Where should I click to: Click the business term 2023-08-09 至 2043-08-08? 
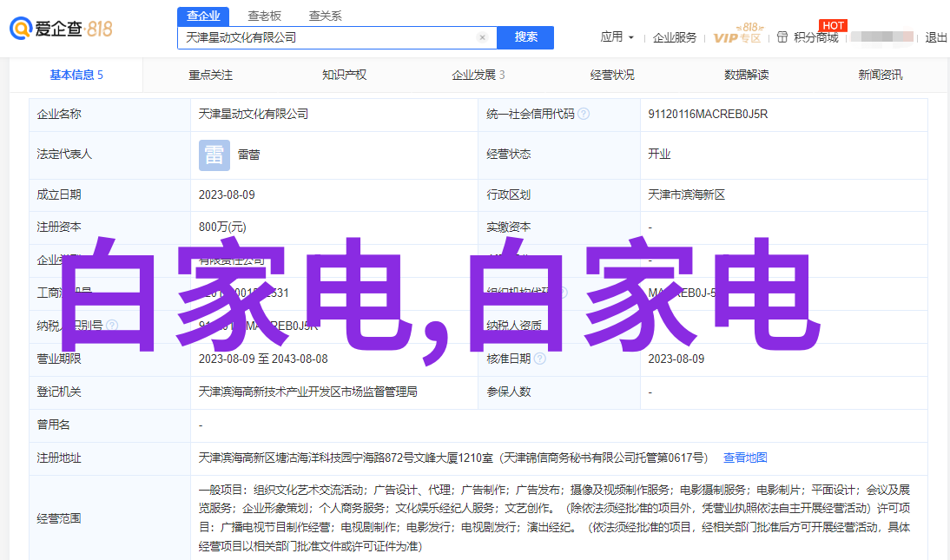point(263,359)
